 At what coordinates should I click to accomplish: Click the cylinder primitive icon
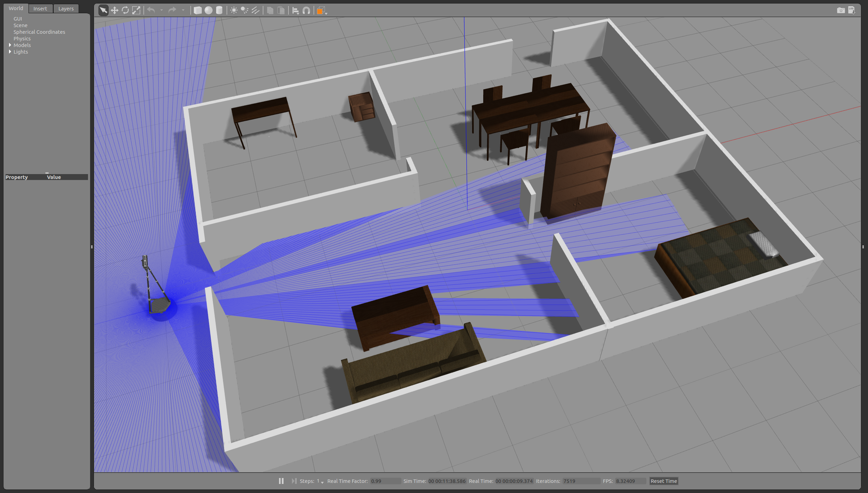pyautogui.click(x=220, y=10)
